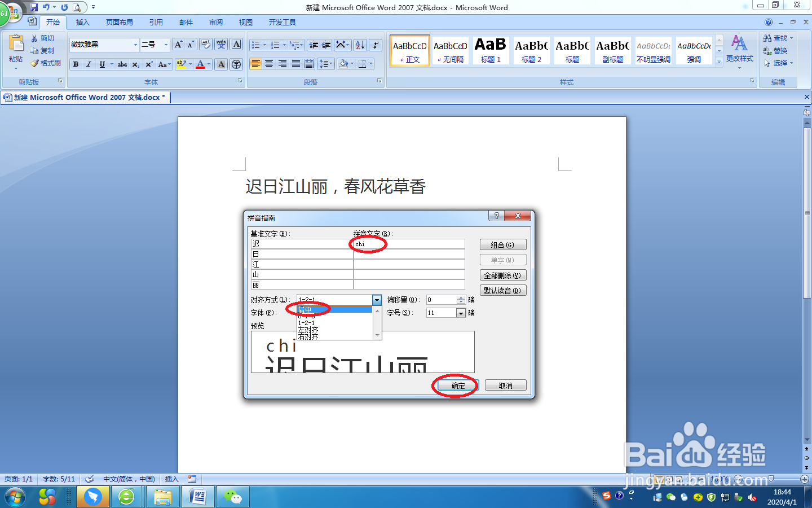Click the 取消 button in dialog
Image resolution: width=812 pixels, height=508 pixels.
pos(506,386)
